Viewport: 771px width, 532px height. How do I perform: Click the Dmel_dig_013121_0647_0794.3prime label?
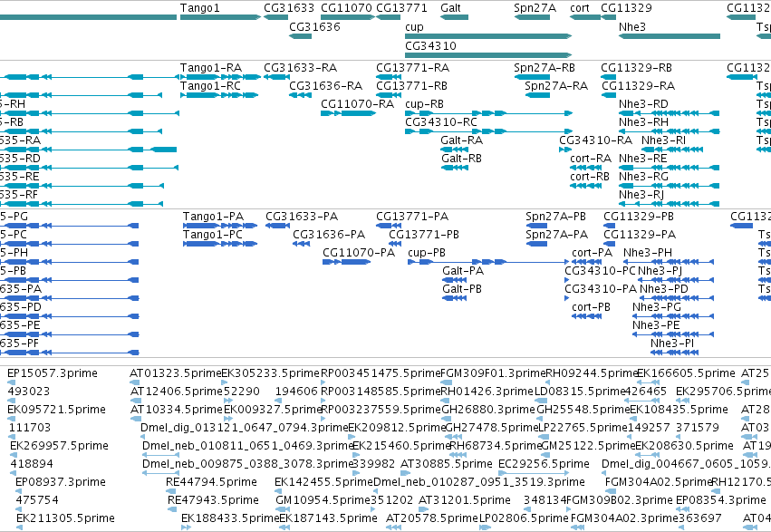[244, 428]
